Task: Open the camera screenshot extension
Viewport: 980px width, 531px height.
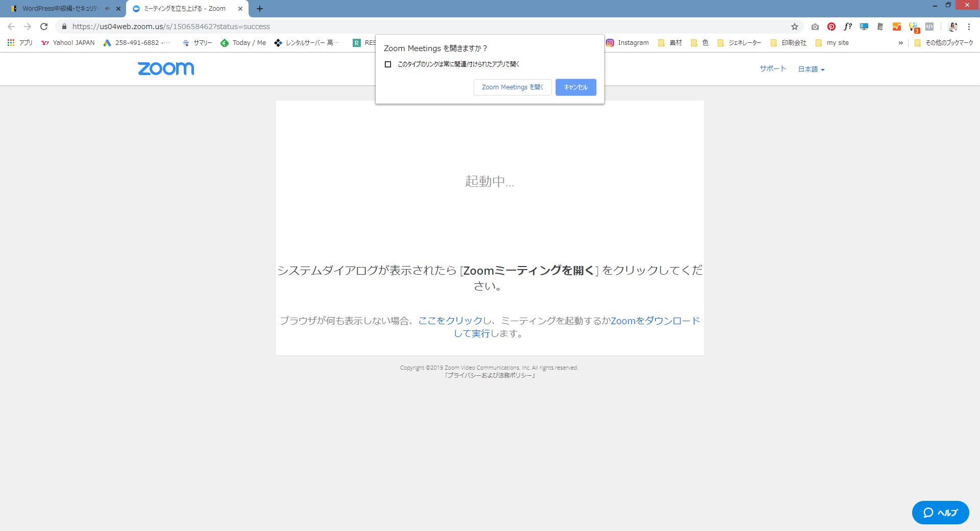Action: coord(815,27)
